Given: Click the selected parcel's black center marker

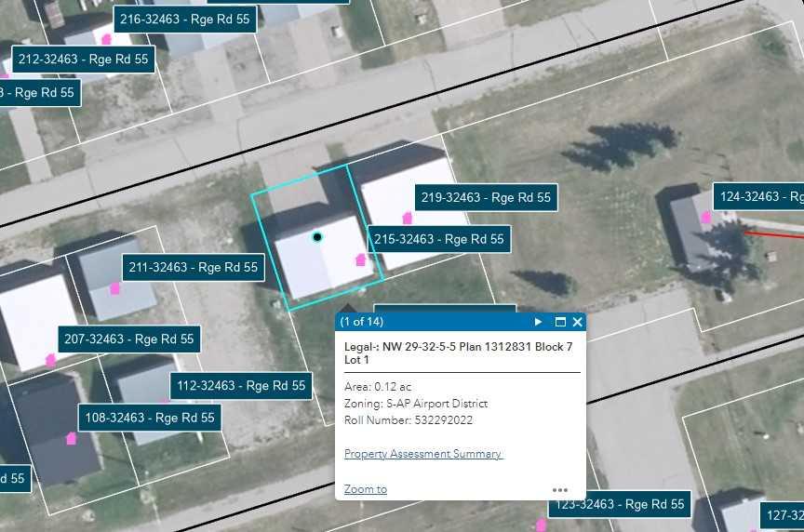Looking at the screenshot, I should point(317,237).
